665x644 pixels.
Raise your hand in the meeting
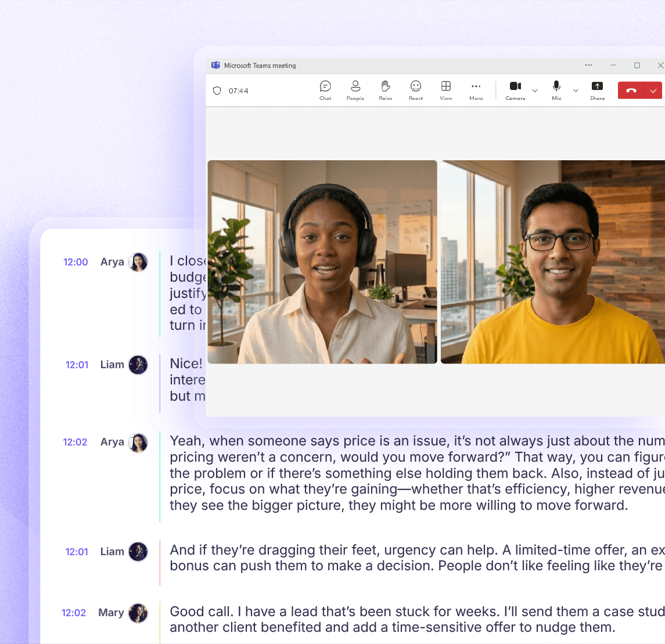386,91
